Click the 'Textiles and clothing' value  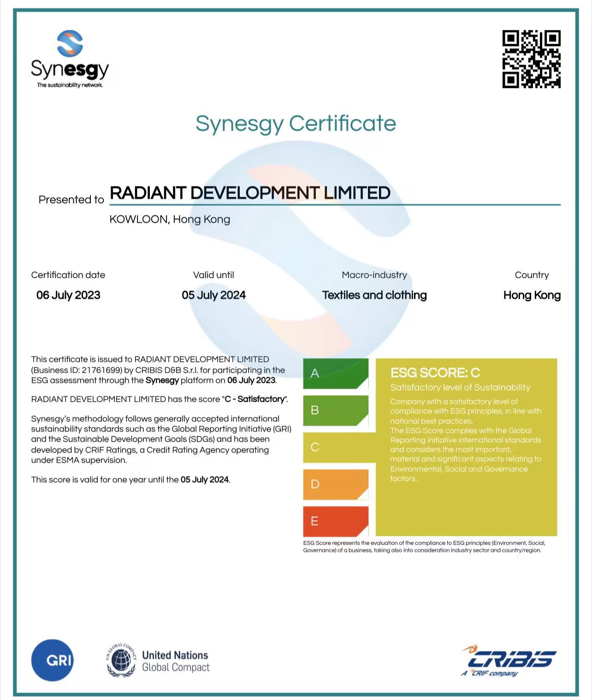click(374, 295)
